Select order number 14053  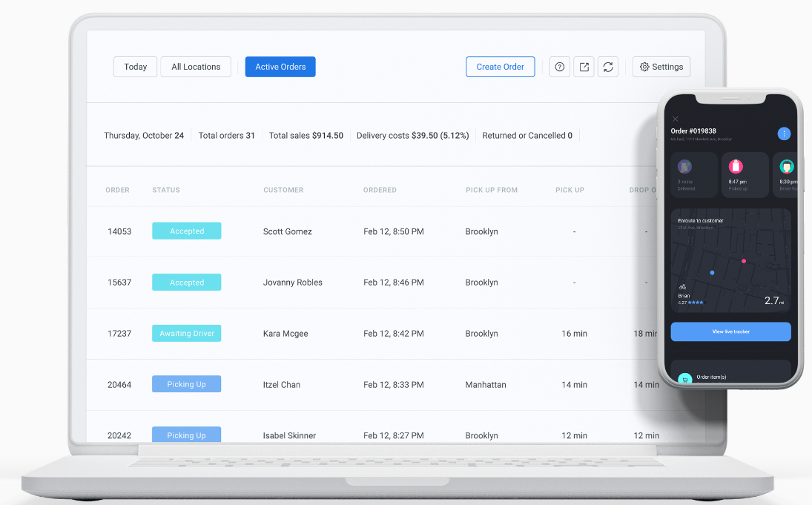pos(119,231)
